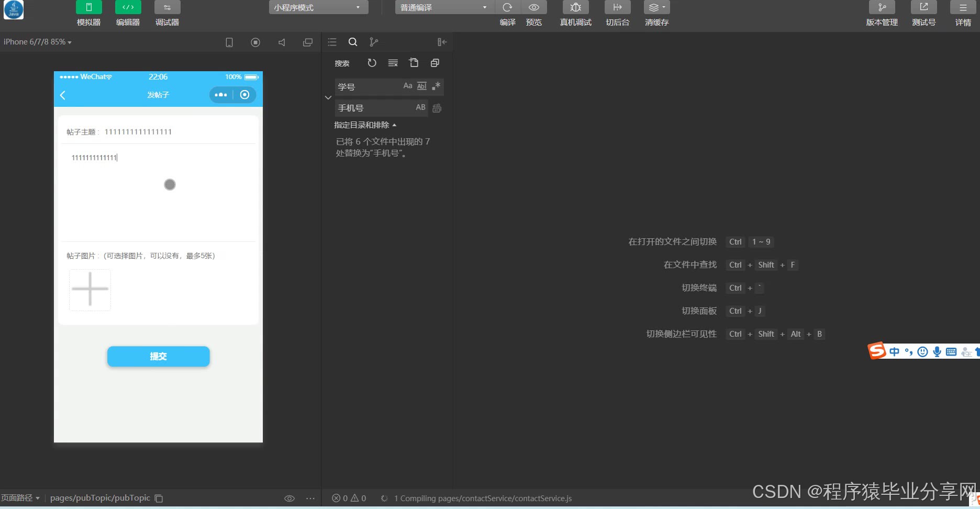This screenshot has width=980, height=509.
Task: Toggle the debugger panel button
Action: [x=167, y=7]
